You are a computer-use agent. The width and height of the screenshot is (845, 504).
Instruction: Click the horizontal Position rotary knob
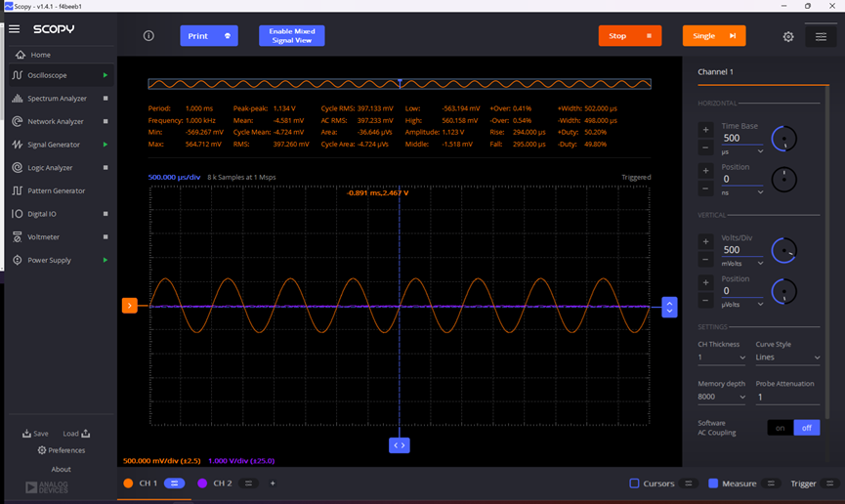[784, 180]
